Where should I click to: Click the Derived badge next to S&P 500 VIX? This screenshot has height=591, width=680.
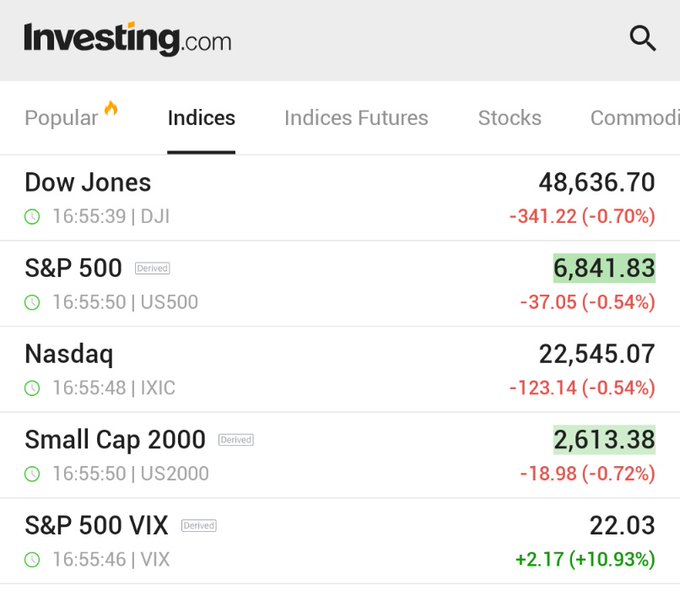pyautogui.click(x=199, y=526)
